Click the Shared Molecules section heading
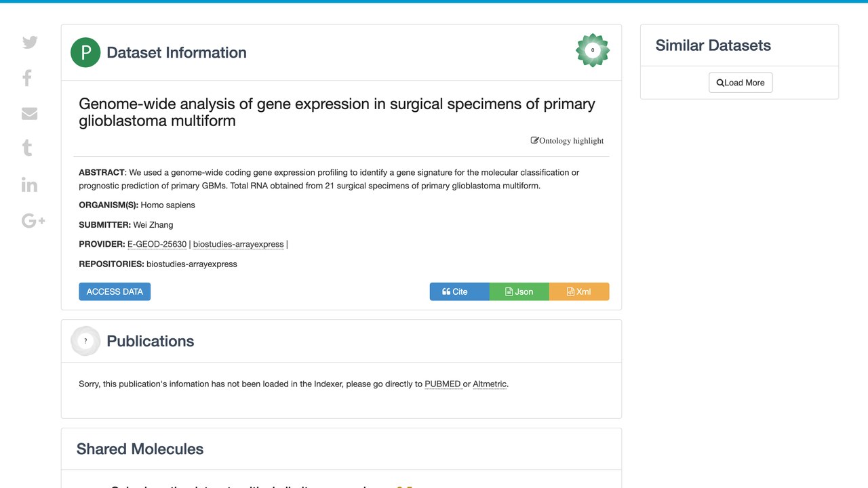The height and width of the screenshot is (488, 868). 140,449
